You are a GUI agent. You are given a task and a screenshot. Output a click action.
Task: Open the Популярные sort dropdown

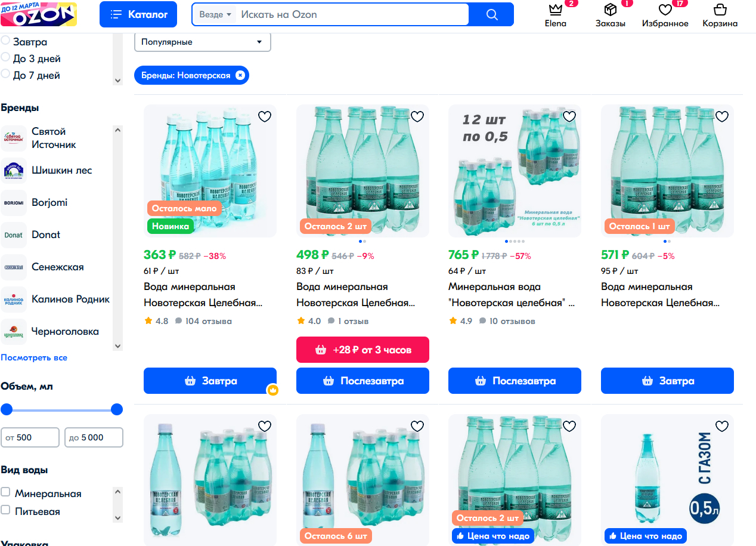pos(202,42)
